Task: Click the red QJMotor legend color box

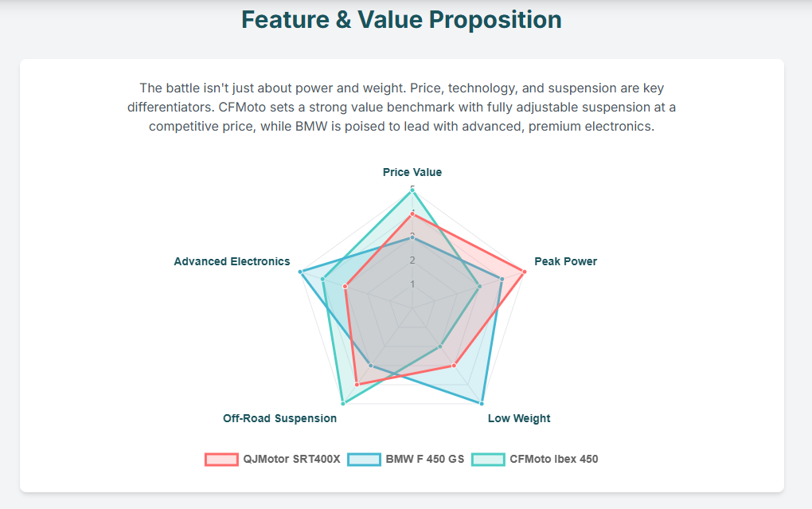Action: point(221,459)
